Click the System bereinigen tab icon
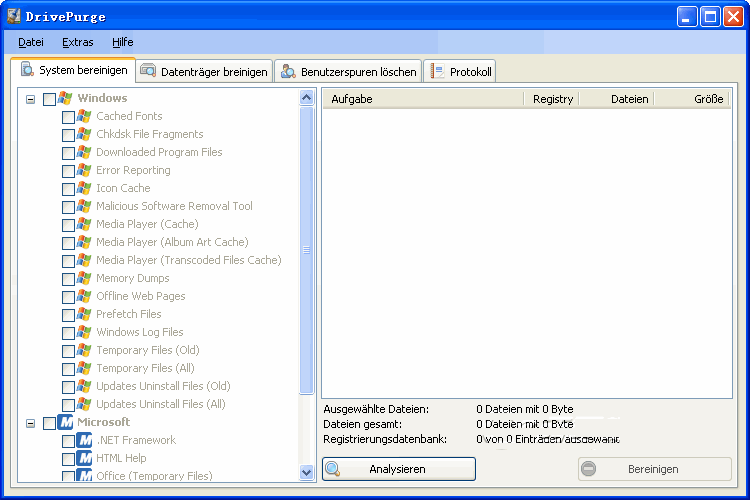Image resolution: width=750 pixels, height=500 pixels. pos(27,69)
